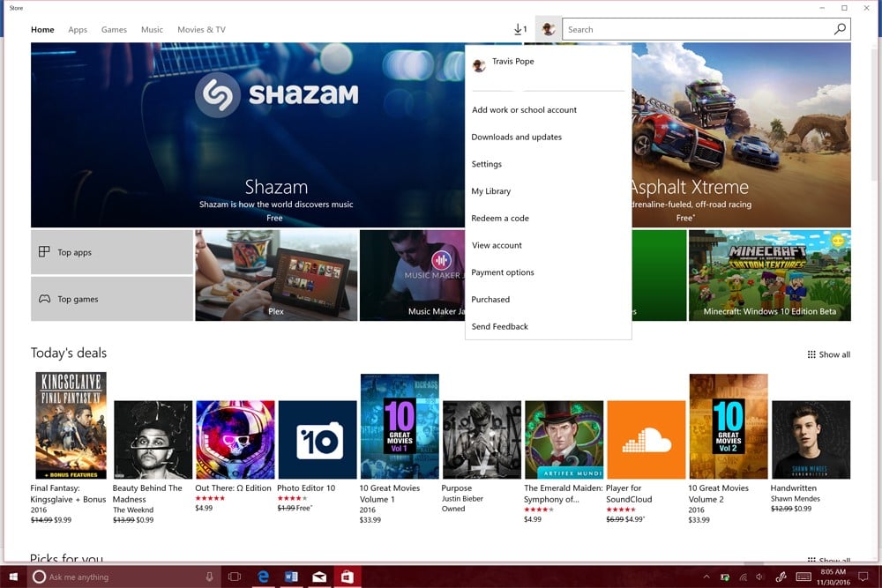Click Show all next to Today's deals
The height and width of the screenshot is (588, 882).
(x=834, y=354)
